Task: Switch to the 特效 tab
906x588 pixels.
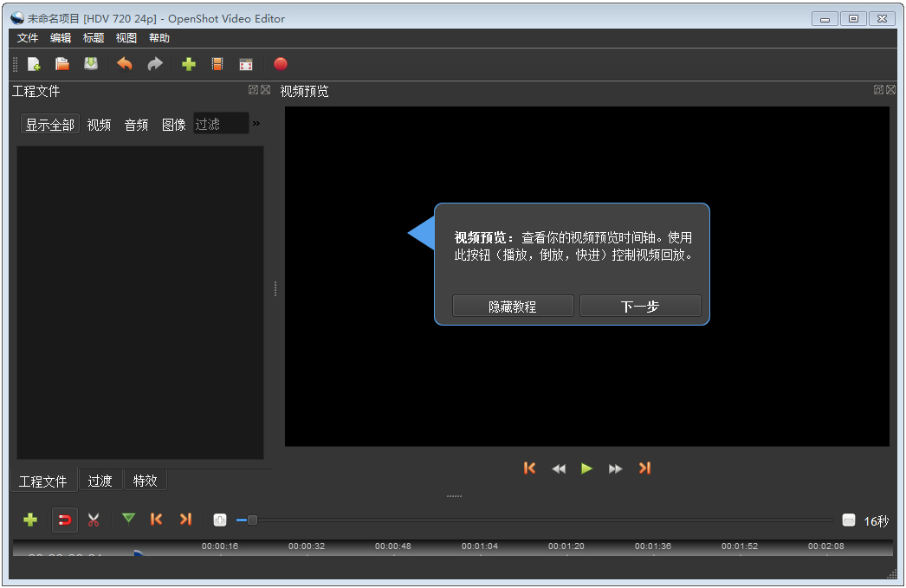Action: 146,481
